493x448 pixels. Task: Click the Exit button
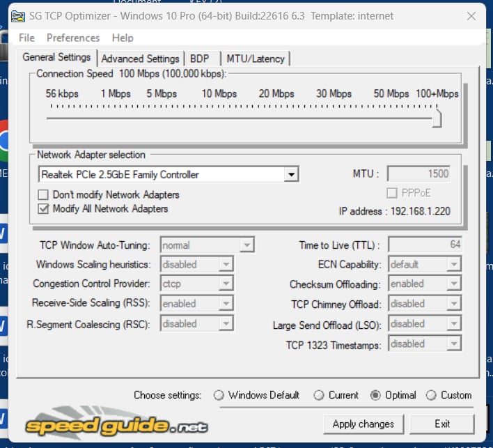click(442, 424)
